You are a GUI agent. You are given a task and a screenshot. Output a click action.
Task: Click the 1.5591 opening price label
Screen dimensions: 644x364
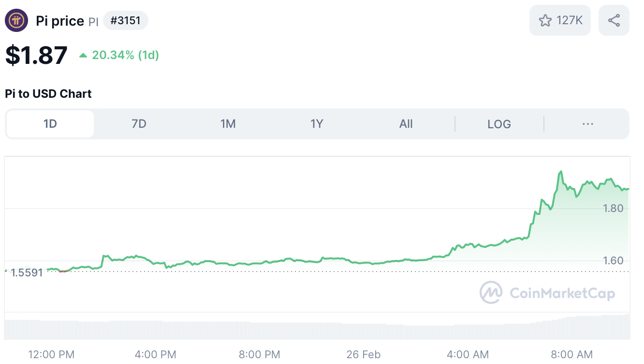(27, 273)
